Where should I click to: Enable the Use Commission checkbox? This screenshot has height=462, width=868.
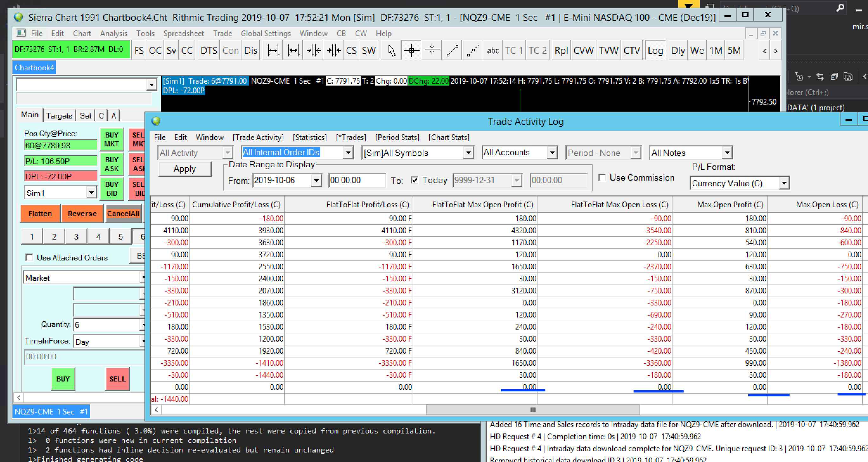tap(602, 177)
